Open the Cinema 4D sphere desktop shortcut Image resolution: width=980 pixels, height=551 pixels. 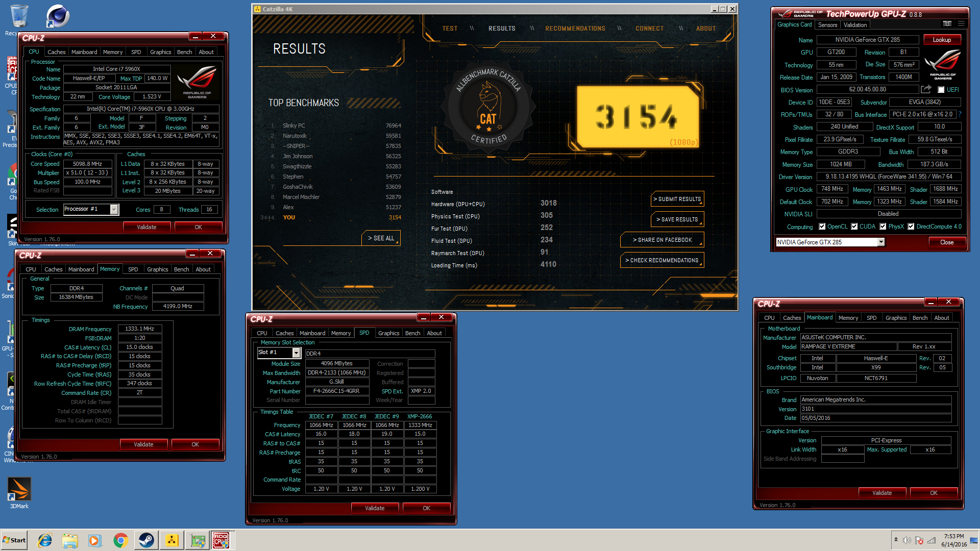coord(57,16)
